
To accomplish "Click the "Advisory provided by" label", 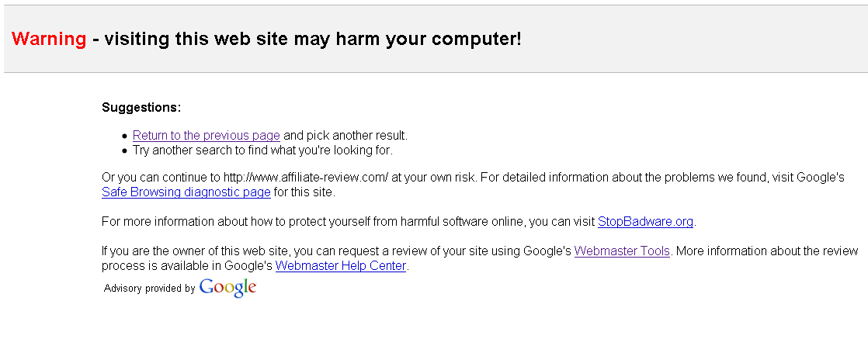I will (x=149, y=289).
